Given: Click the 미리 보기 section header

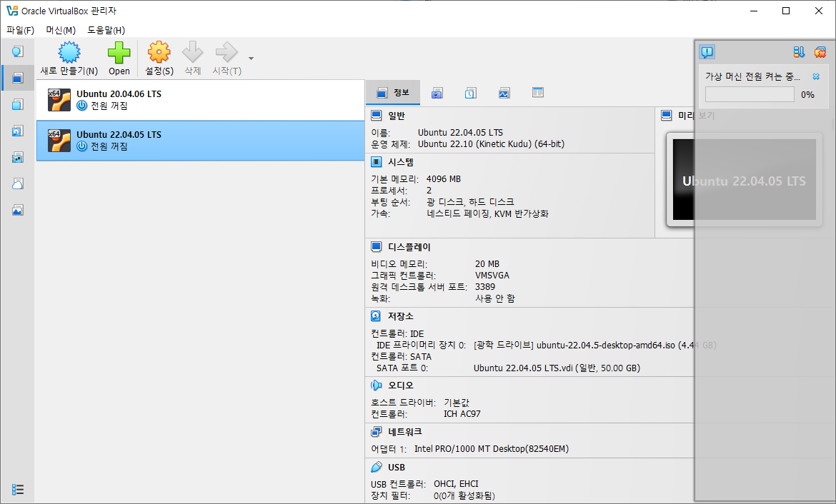Looking at the screenshot, I should [x=696, y=116].
